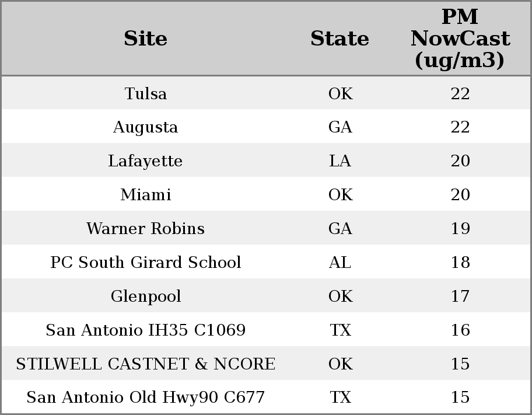Click the PM NowCast (ug/m3) column header
532x415 pixels.
pyautogui.click(x=460, y=39)
